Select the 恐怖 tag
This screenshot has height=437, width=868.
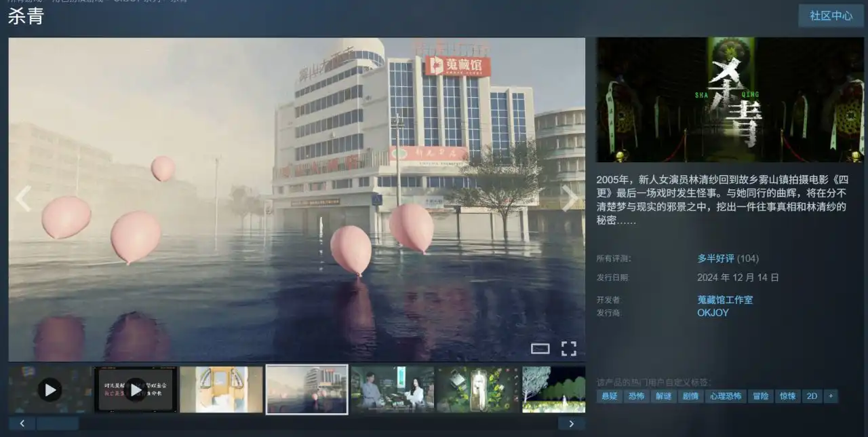coord(636,396)
